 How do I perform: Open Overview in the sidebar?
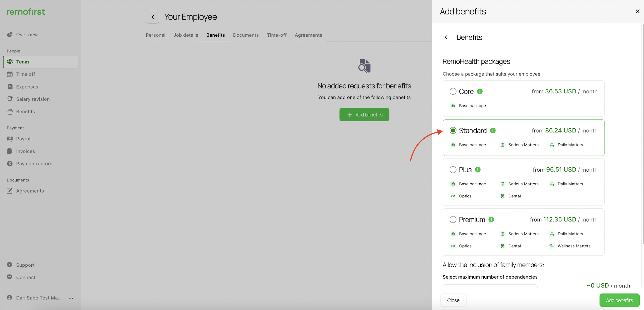[x=41, y=35]
